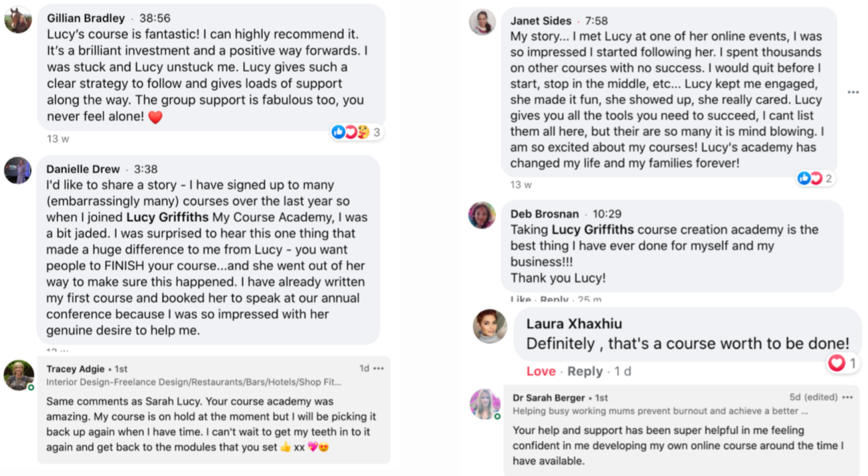Reply to Laura Xhaxhiu's comment
The image size is (868, 476).
click(x=584, y=372)
